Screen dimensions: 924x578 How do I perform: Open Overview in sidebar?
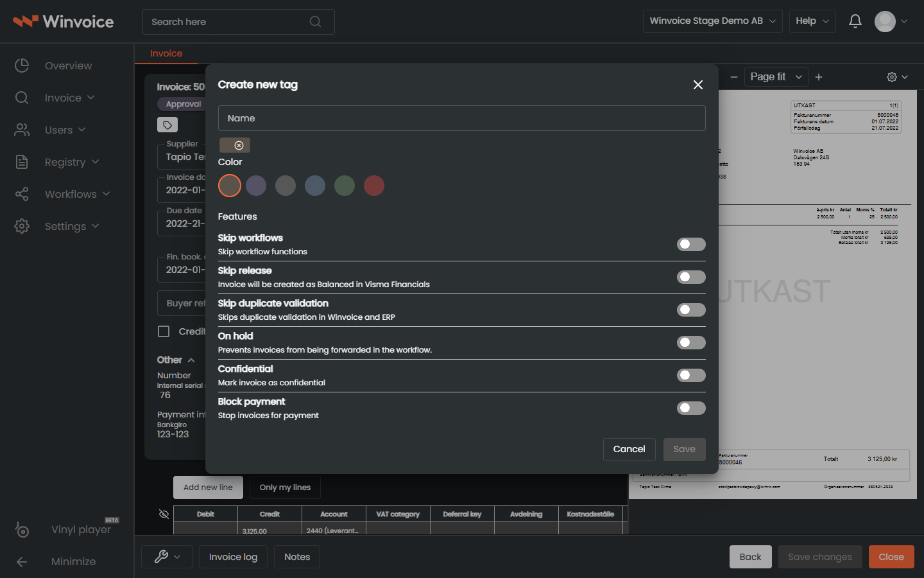[x=68, y=66]
